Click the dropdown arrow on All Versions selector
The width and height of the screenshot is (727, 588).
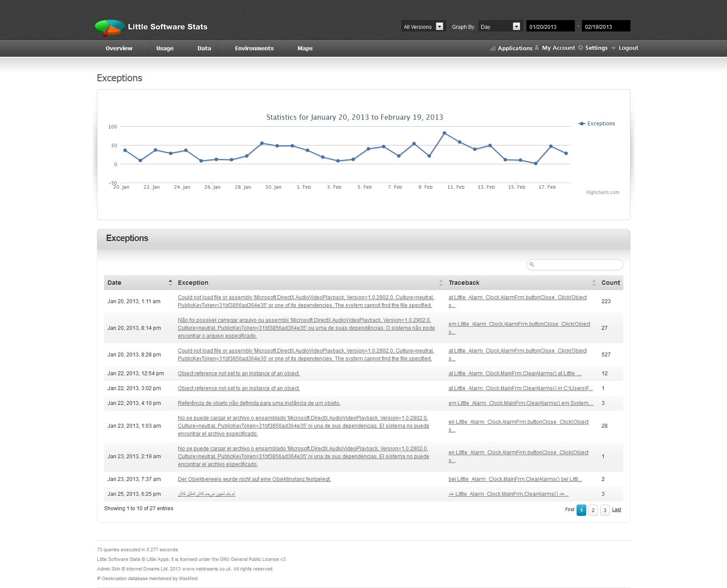tap(439, 26)
